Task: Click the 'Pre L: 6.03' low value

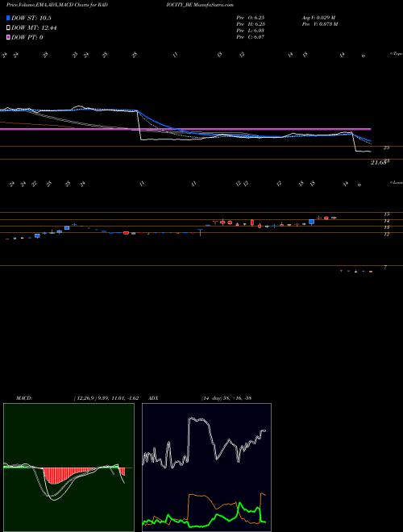Action: [x=251, y=31]
